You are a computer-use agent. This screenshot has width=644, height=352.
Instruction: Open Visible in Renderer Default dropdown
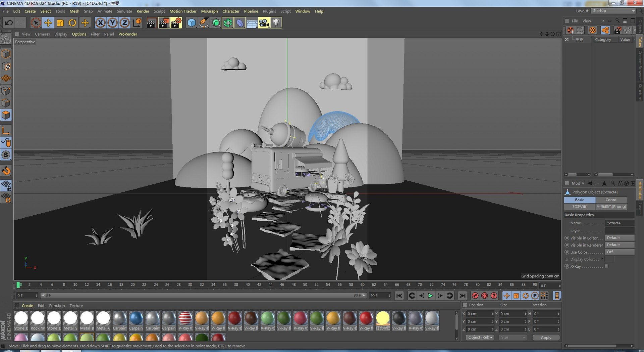[619, 245]
